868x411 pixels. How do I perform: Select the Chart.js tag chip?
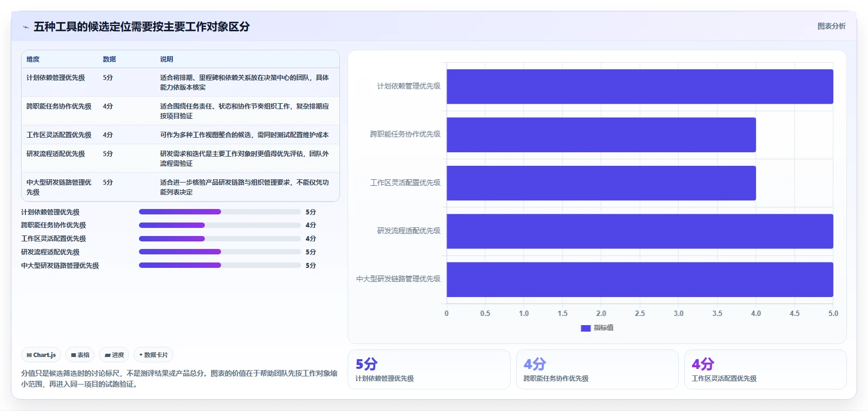(x=41, y=355)
